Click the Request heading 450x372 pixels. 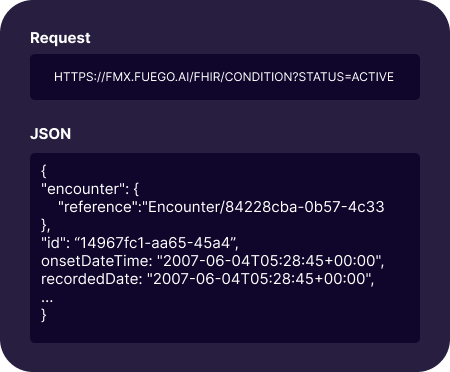tap(60, 38)
